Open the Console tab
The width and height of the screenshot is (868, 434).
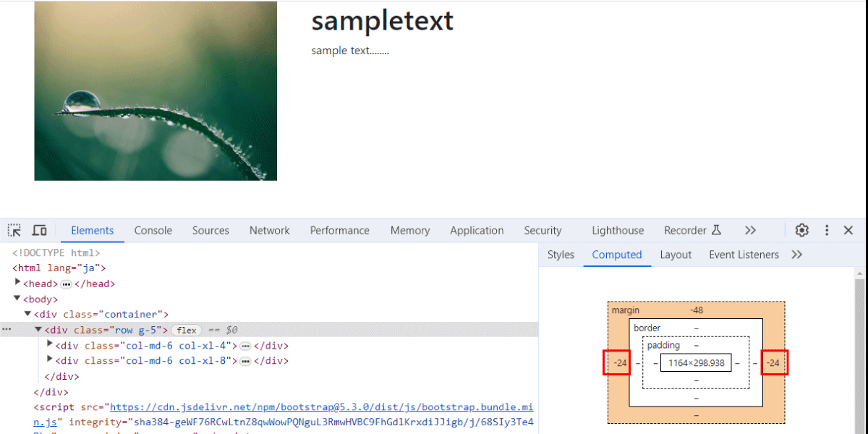[x=153, y=231]
